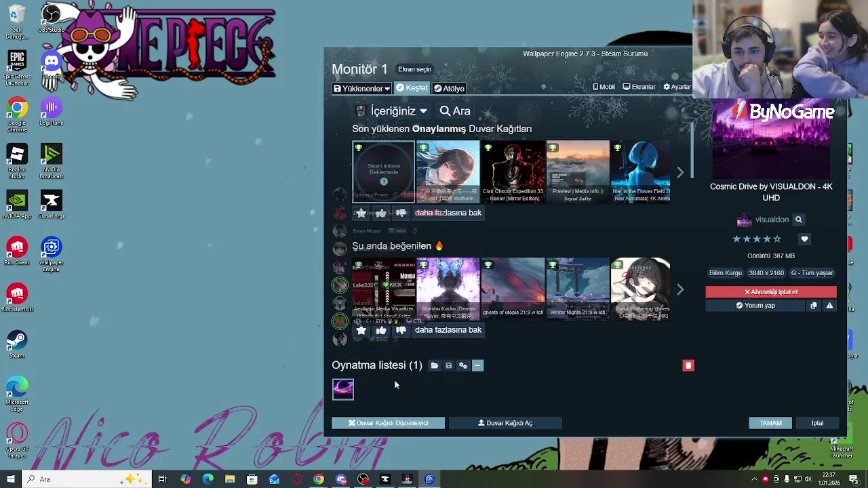The image size is (868, 488).
Task: Show next wallpapers in Son yüklenen row
Action: click(680, 172)
